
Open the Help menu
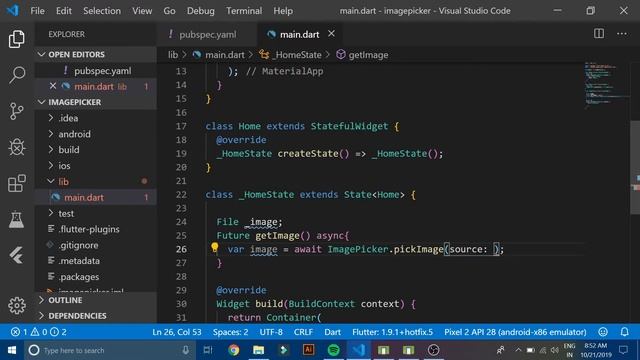click(283, 11)
